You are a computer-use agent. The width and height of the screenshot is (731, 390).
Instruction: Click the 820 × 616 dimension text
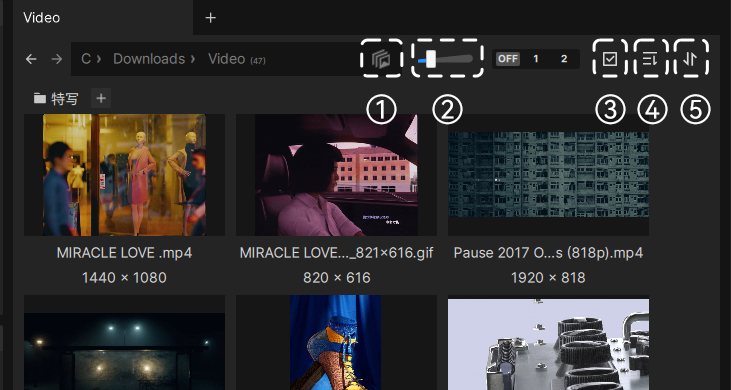tap(337, 278)
